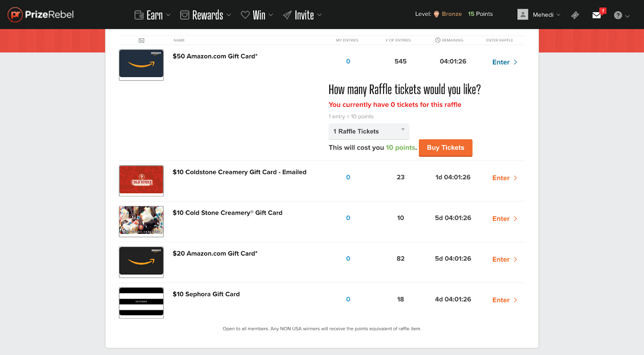Screen dimensions: 644x355
Task: Open the help question mark icon
Action: pyautogui.click(x=618, y=15)
